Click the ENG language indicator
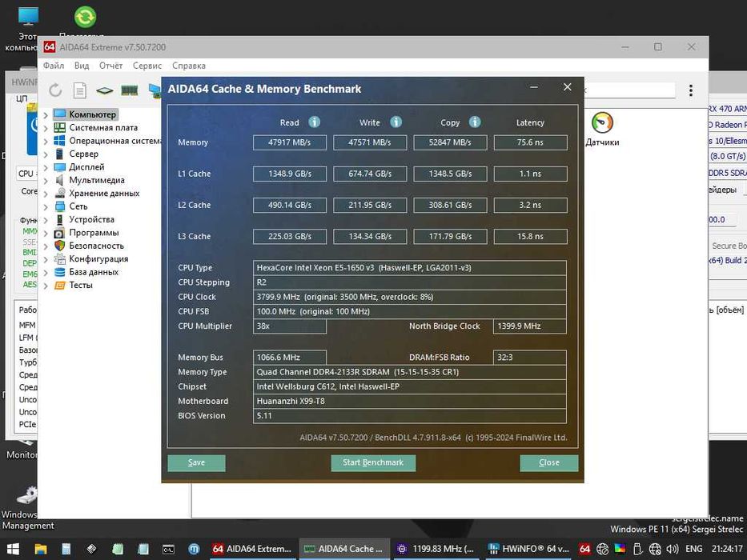Viewport: 747px width, 560px height. [x=693, y=549]
